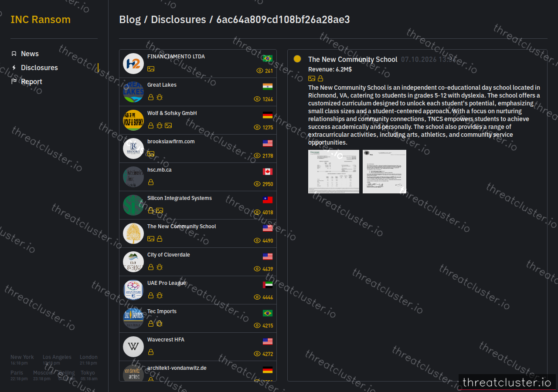The height and width of the screenshot is (392, 558).
Task: Click the tree logo of The New Community School
Action: point(133,233)
